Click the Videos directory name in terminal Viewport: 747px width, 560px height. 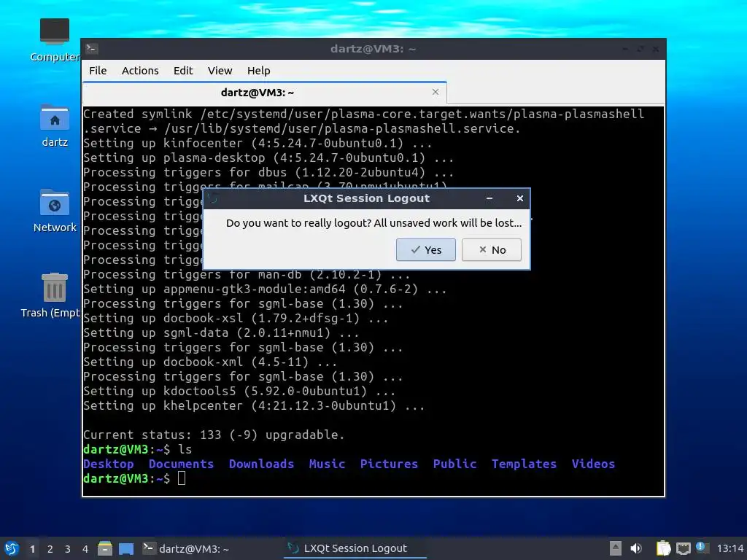point(593,464)
